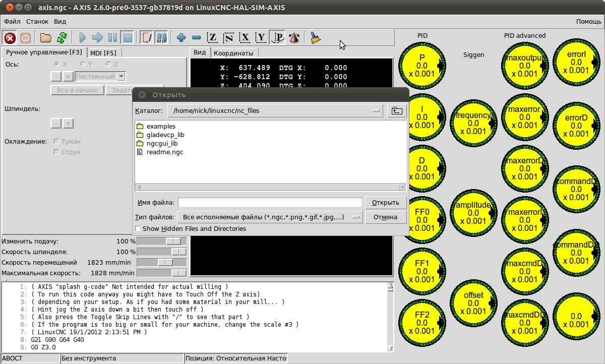Image resolution: width=605 pixels, height=364 pixels.
Task: Select the Координаты tab
Action: point(234,53)
